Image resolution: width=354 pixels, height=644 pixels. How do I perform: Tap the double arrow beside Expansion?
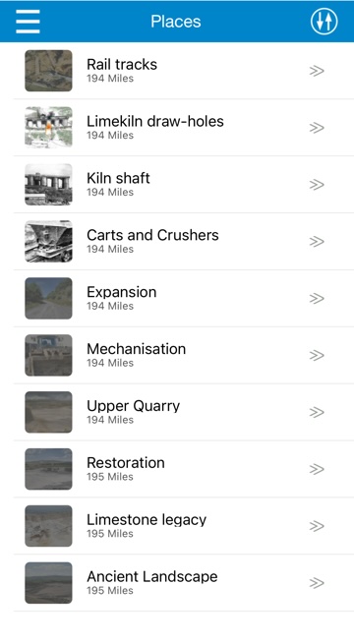coord(317,298)
